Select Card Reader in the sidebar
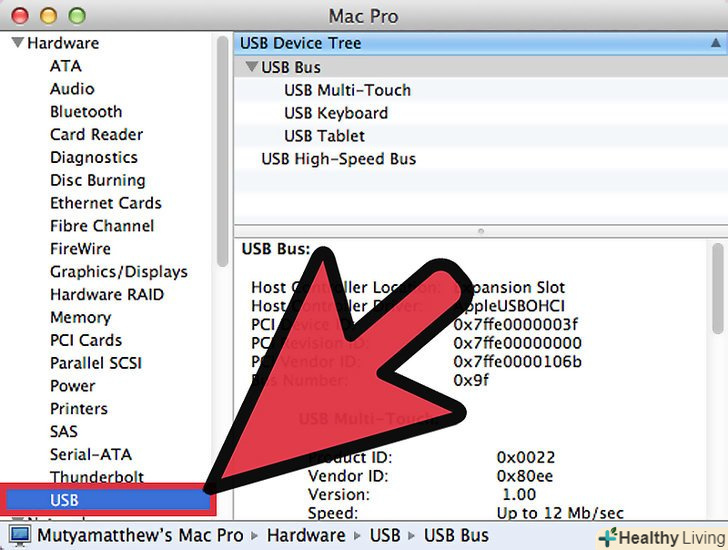 coord(96,135)
